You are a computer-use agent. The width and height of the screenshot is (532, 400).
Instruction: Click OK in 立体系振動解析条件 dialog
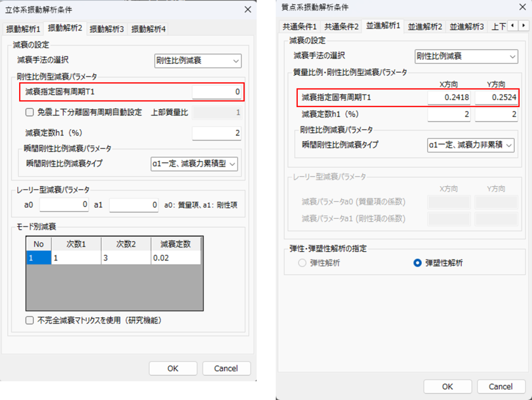[173, 368]
